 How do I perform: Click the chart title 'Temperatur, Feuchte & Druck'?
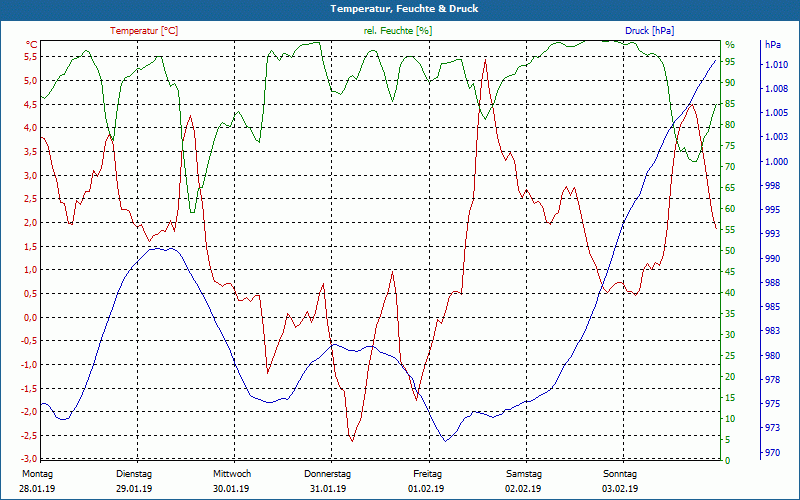[404, 9]
